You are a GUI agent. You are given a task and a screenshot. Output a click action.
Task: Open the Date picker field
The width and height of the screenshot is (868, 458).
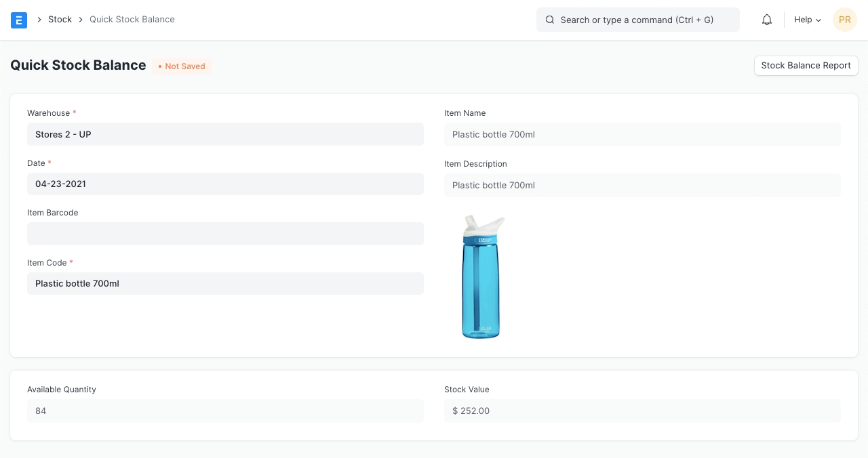point(225,184)
